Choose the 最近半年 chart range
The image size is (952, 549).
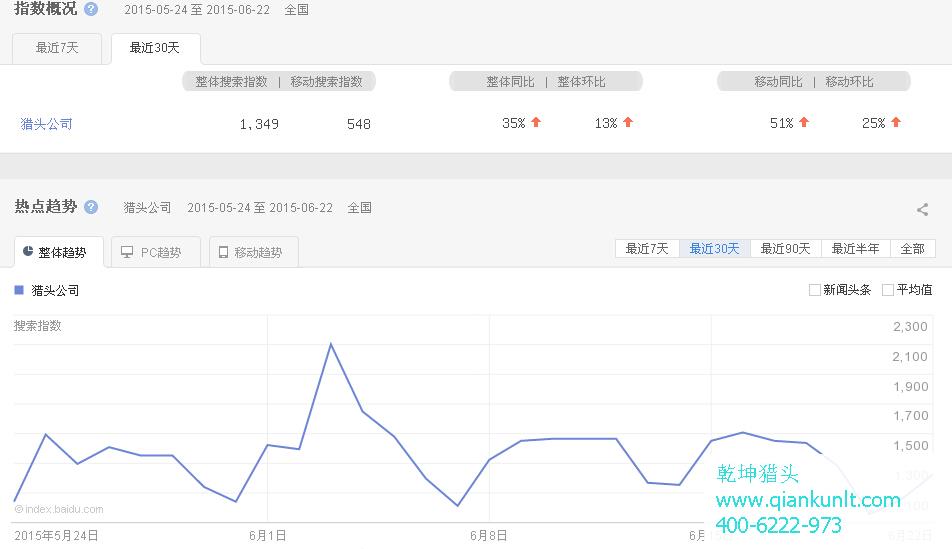click(x=856, y=249)
